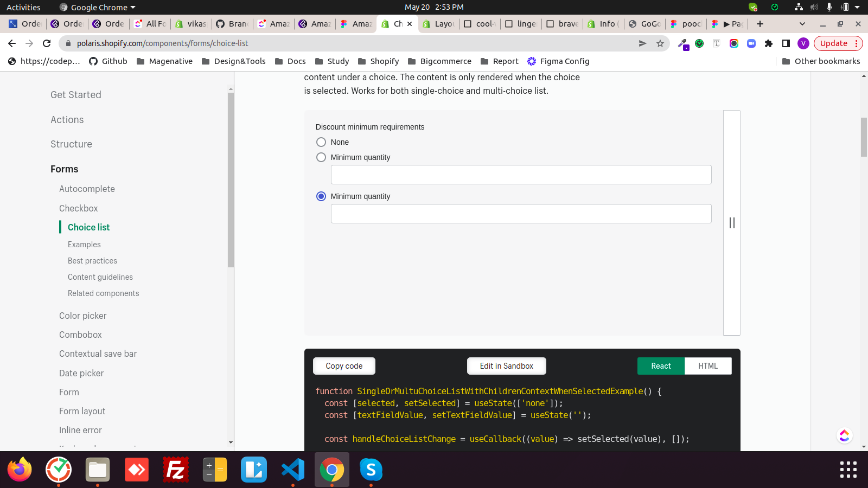Click the share page arrow icon

click(x=643, y=43)
